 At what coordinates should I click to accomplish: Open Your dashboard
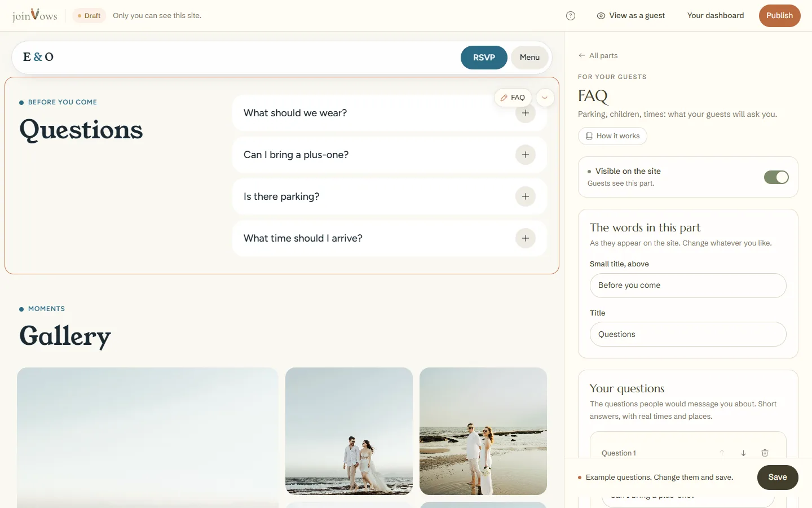716,16
